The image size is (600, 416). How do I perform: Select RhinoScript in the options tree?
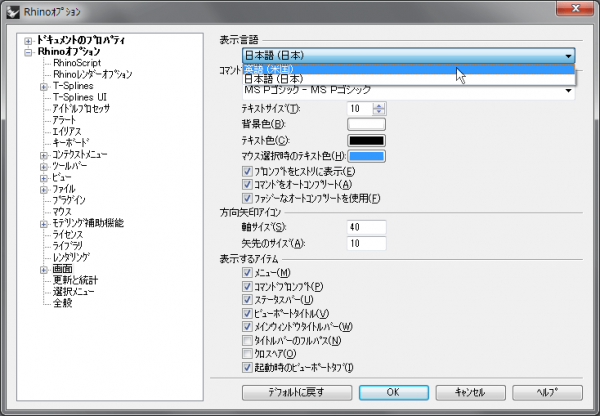(78, 62)
